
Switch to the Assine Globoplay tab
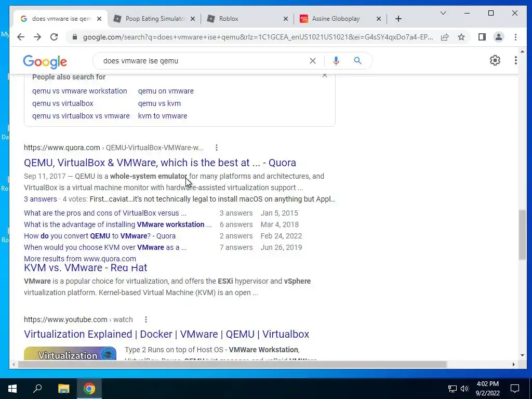pos(340,19)
